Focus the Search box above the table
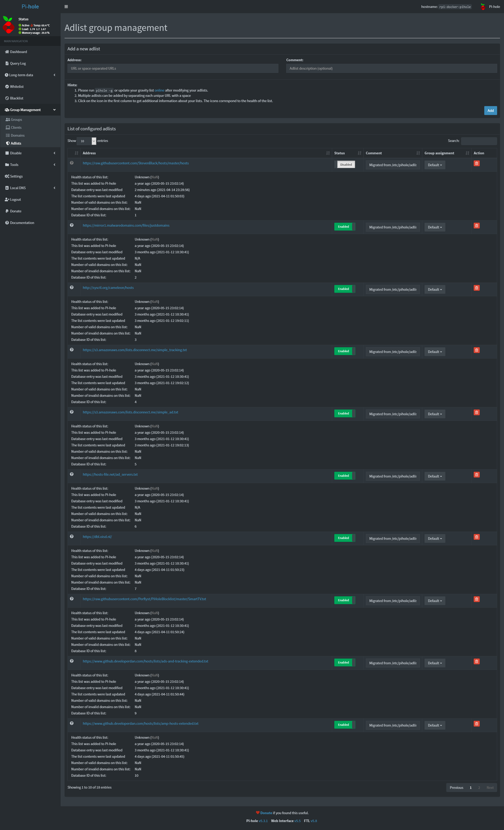Viewport: 504px width, 830px height. (x=479, y=141)
